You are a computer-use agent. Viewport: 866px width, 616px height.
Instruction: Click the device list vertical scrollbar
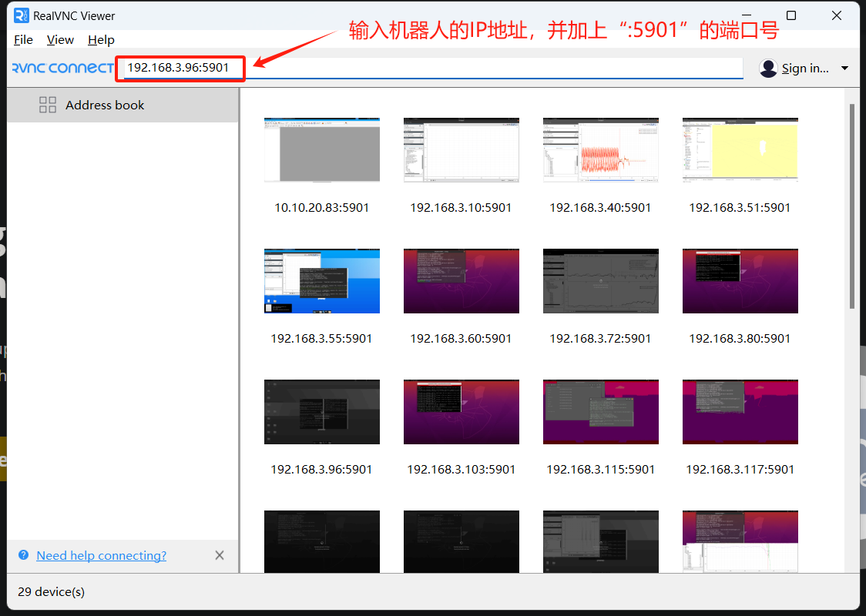point(851,208)
